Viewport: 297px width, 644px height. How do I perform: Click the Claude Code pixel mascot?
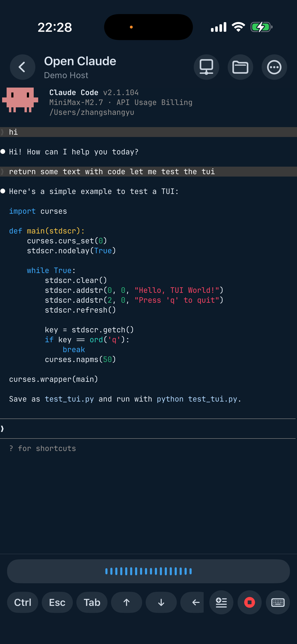[20, 100]
